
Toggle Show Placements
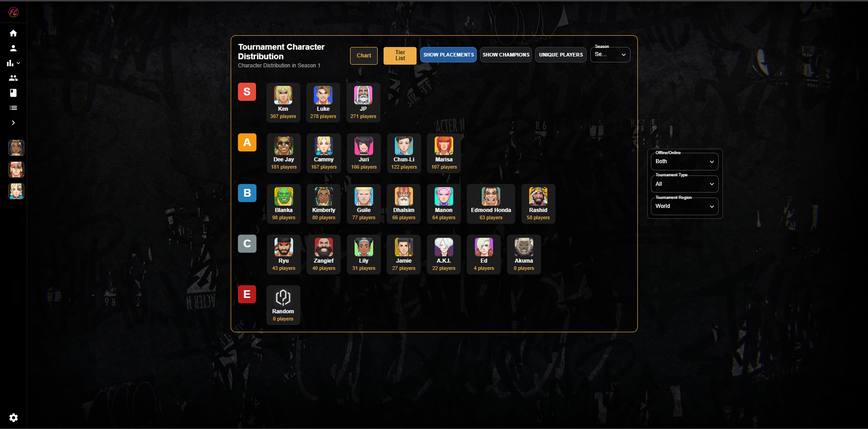(448, 55)
